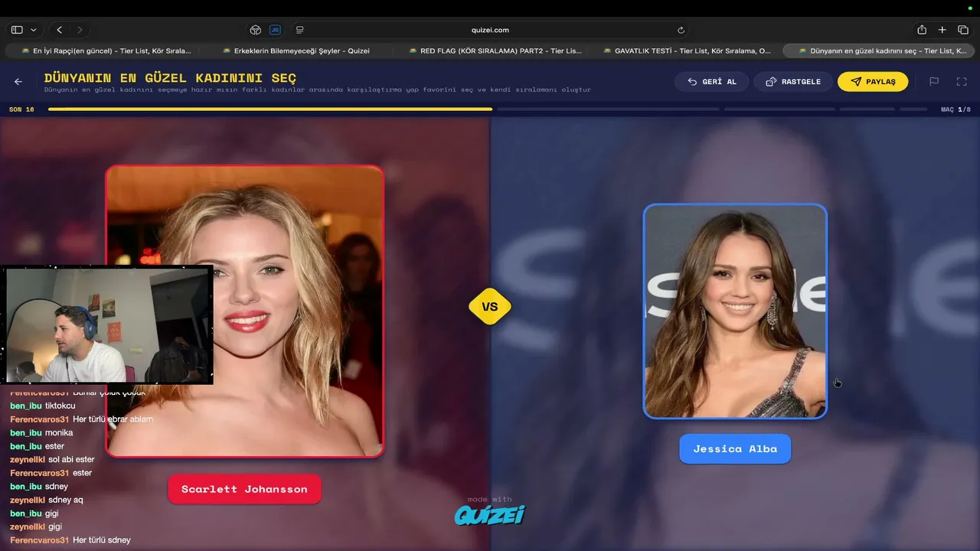This screenshot has width=980, height=551.
Task: Click the chat message "sdney aq"
Action: [x=65, y=500]
